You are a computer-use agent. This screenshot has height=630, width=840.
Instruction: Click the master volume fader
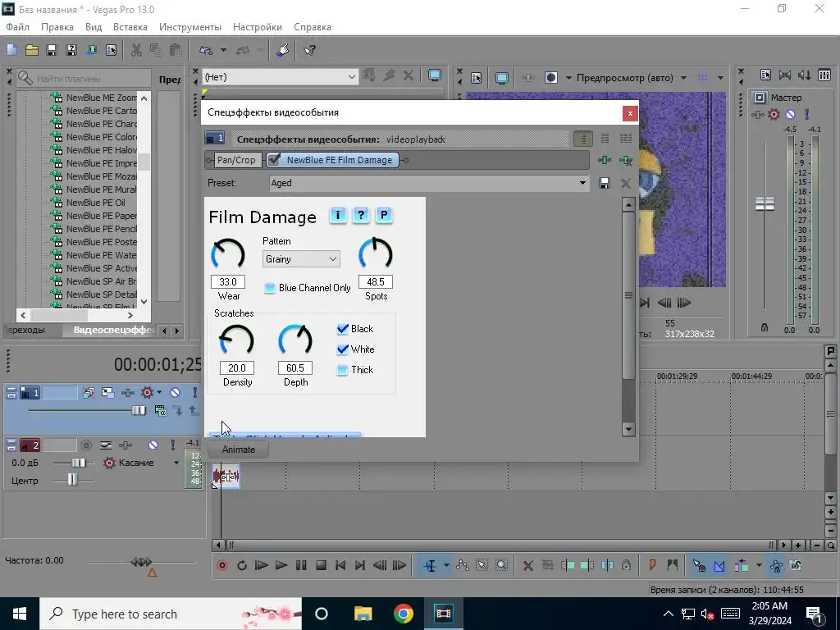click(765, 203)
